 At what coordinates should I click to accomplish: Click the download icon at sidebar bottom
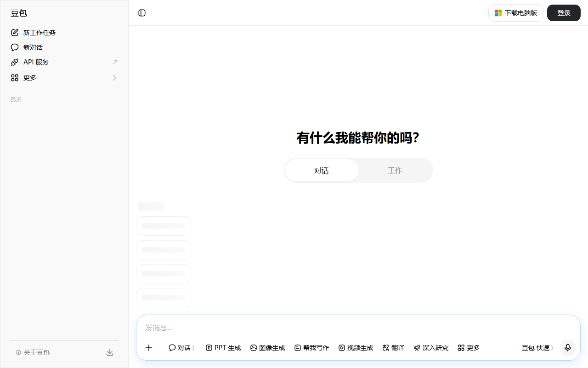(x=110, y=352)
